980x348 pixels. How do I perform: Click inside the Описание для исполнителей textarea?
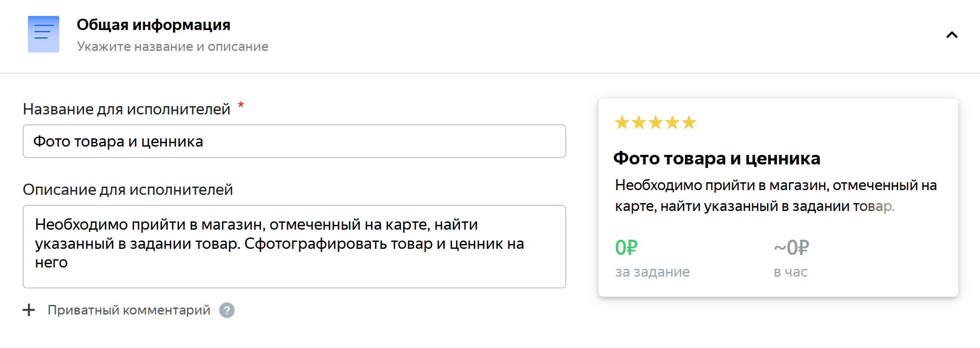pyautogui.click(x=294, y=246)
